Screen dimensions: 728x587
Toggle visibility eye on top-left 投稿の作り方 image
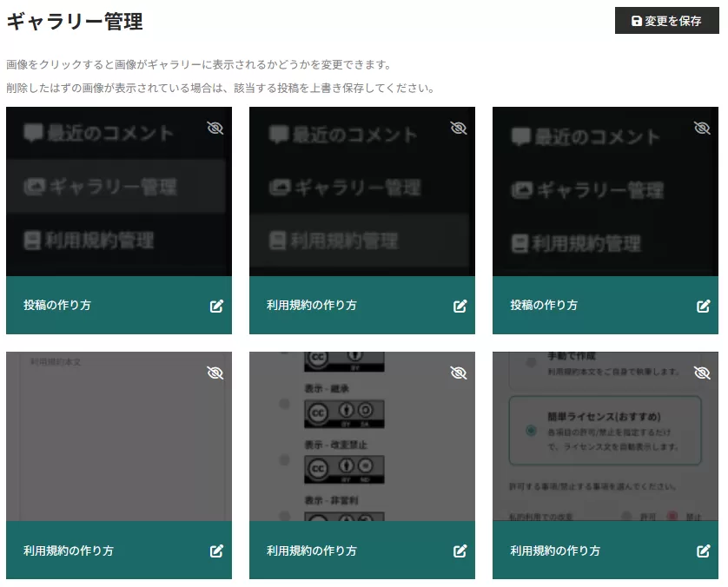pos(215,129)
